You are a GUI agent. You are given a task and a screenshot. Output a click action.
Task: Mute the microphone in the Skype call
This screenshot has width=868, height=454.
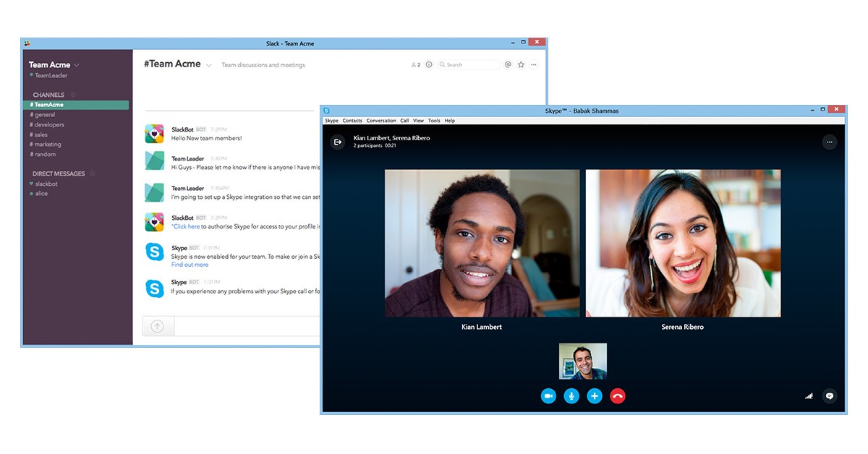(x=571, y=395)
